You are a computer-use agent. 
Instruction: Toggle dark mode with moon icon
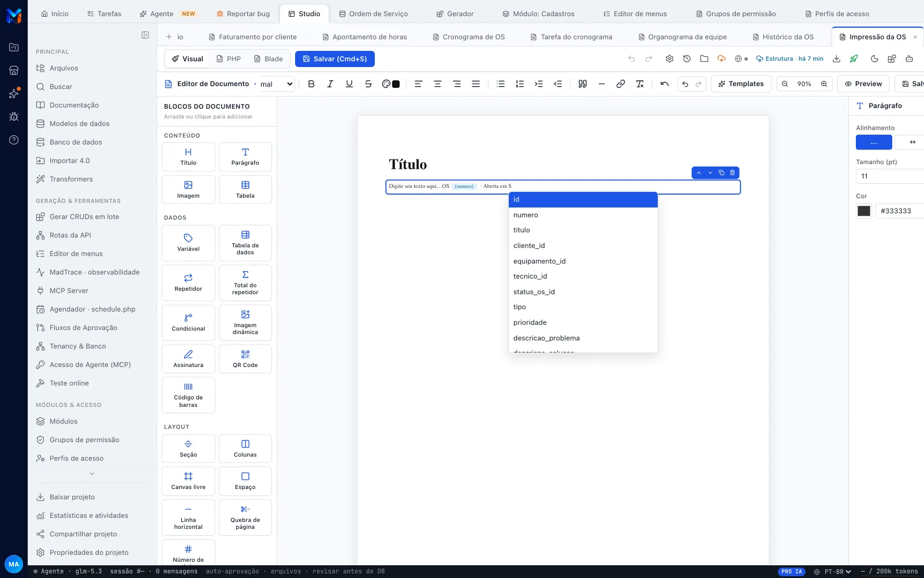point(874,59)
